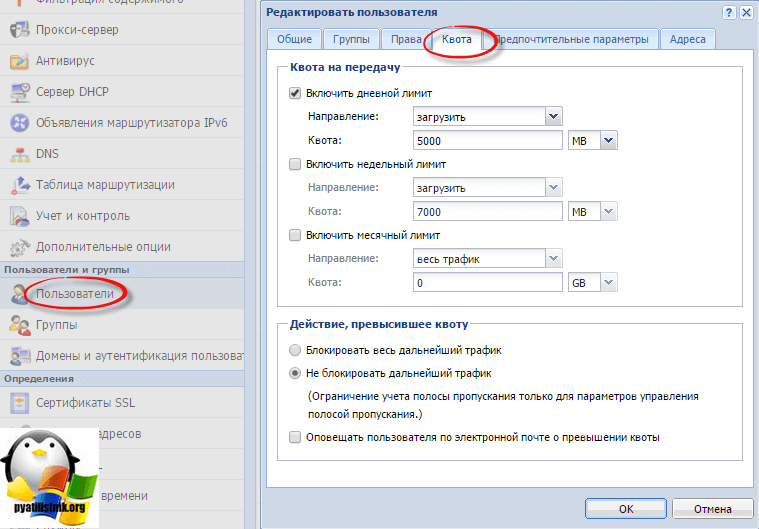Switch to Предпочтительные параметры tab
Viewport: 759px width, 529px height.
(571, 39)
